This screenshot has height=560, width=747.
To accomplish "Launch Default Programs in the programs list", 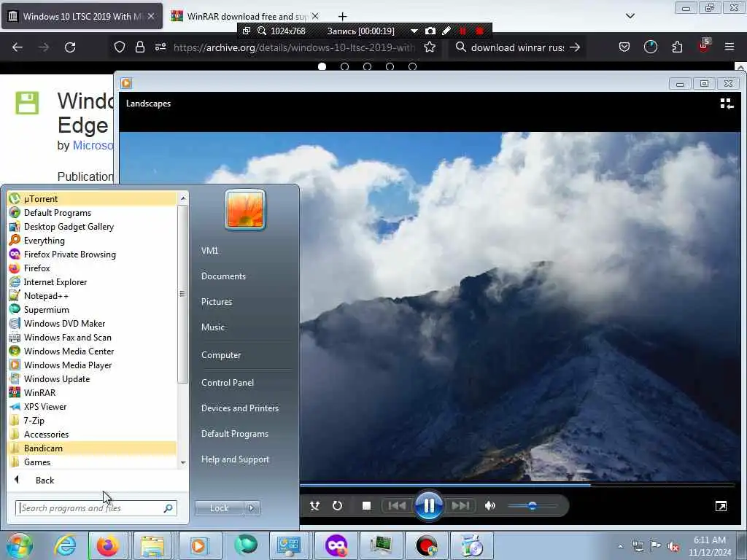I will (92, 212).
